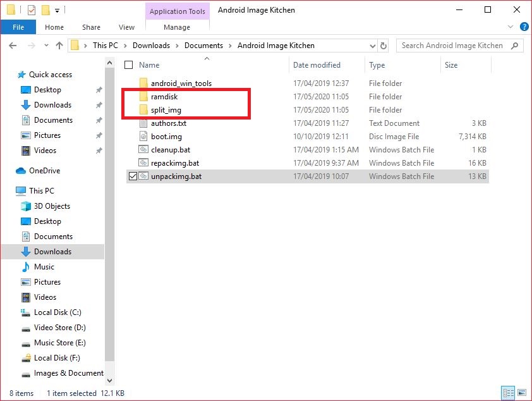Open address bar history dropdown

tap(372, 46)
